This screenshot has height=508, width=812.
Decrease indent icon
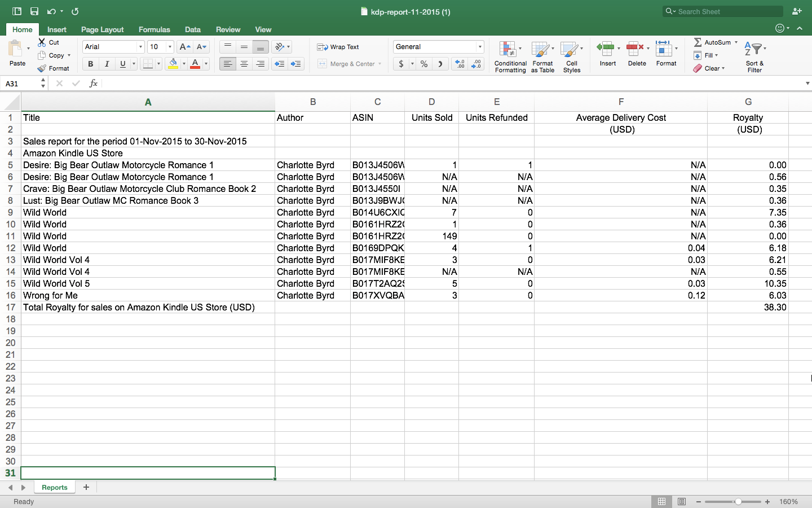click(279, 64)
